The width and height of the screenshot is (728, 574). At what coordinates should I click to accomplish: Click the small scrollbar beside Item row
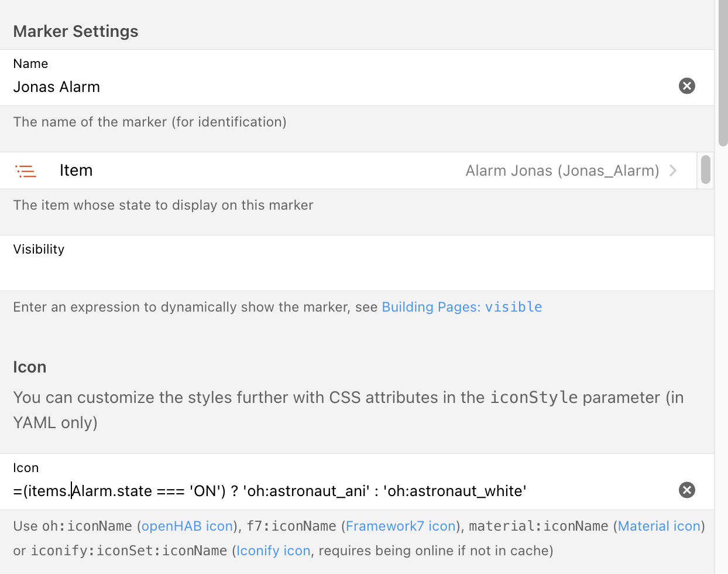tap(706, 170)
